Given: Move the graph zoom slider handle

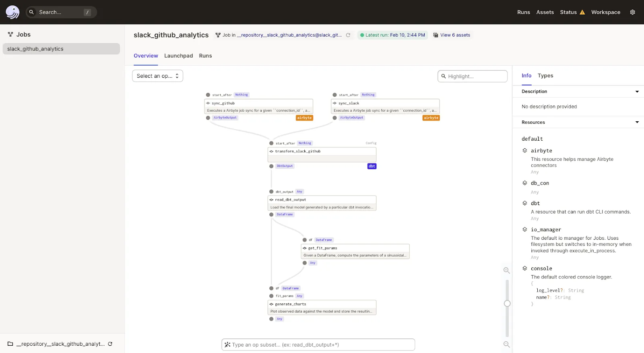Looking at the screenshot, I should point(507,303).
